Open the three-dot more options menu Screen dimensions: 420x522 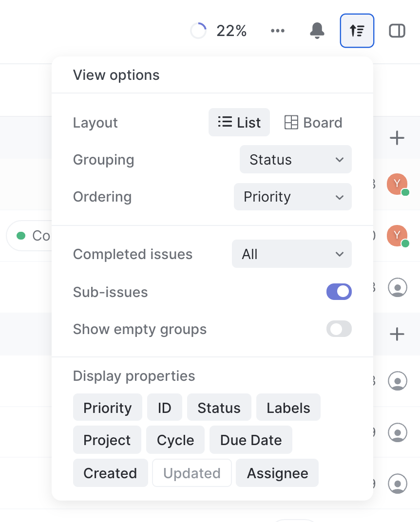pyautogui.click(x=278, y=31)
